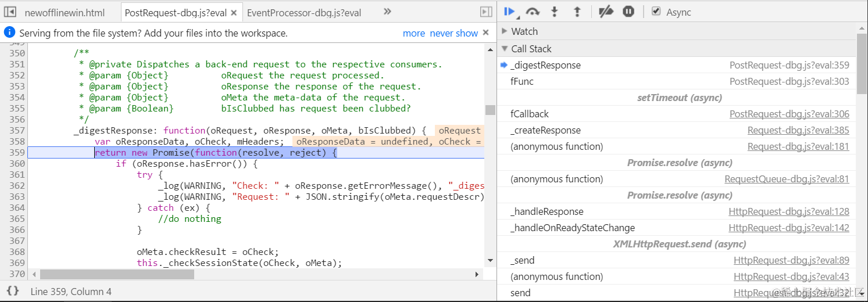Step over next function call

click(x=533, y=12)
